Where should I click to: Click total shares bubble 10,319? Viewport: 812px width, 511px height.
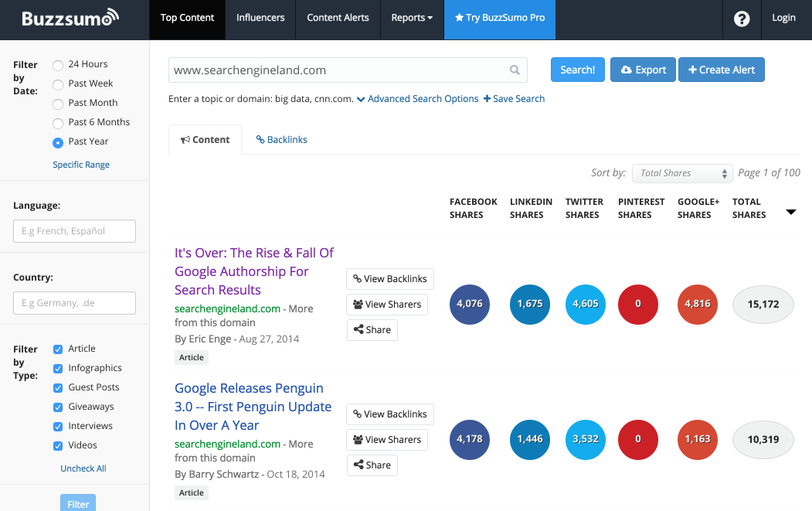click(763, 439)
